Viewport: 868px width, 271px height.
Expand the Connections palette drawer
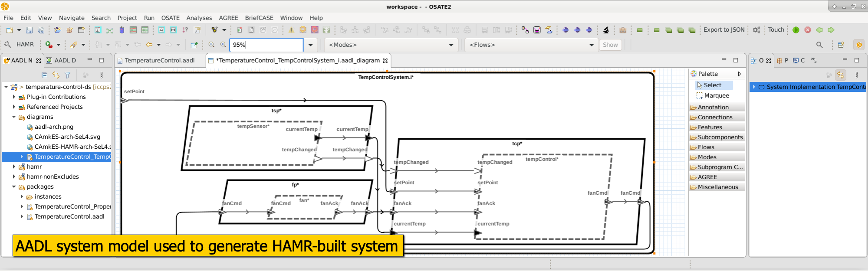coord(715,117)
